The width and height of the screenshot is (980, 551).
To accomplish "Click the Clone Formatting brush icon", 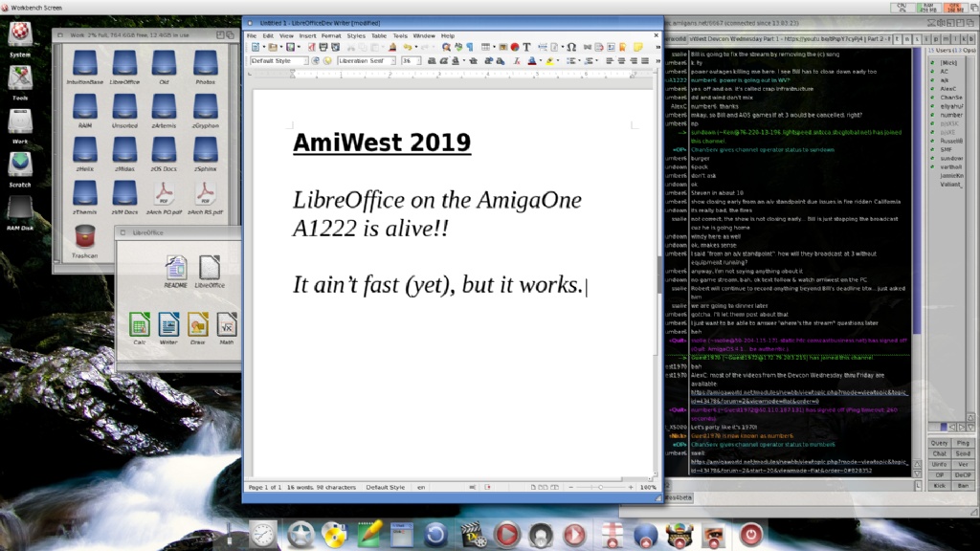I will pos(392,47).
